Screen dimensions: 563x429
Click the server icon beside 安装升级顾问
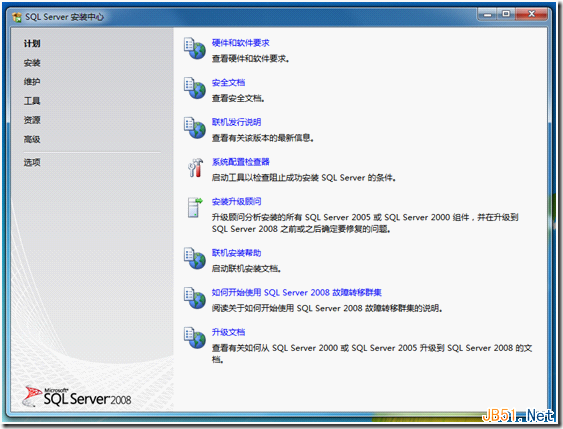point(195,207)
